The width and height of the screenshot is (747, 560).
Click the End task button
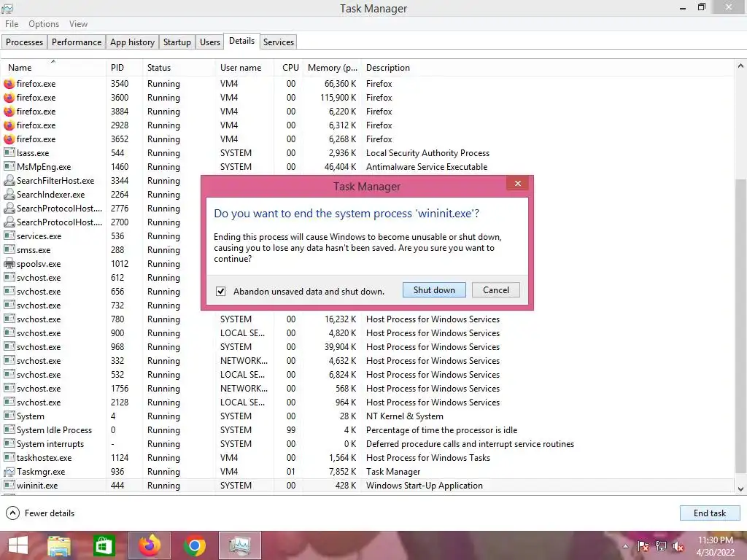(x=709, y=513)
